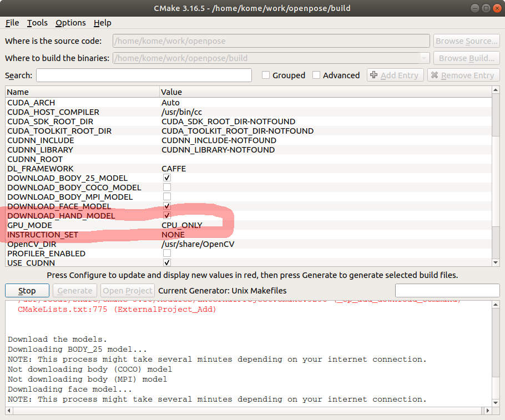Click inside the Search field
This screenshot has height=420, width=505.
coord(143,75)
